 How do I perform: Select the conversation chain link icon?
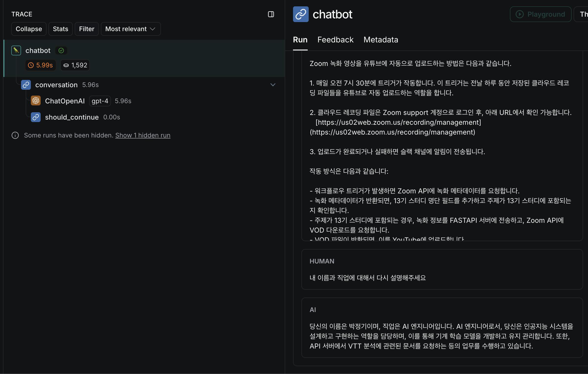pyautogui.click(x=26, y=85)
